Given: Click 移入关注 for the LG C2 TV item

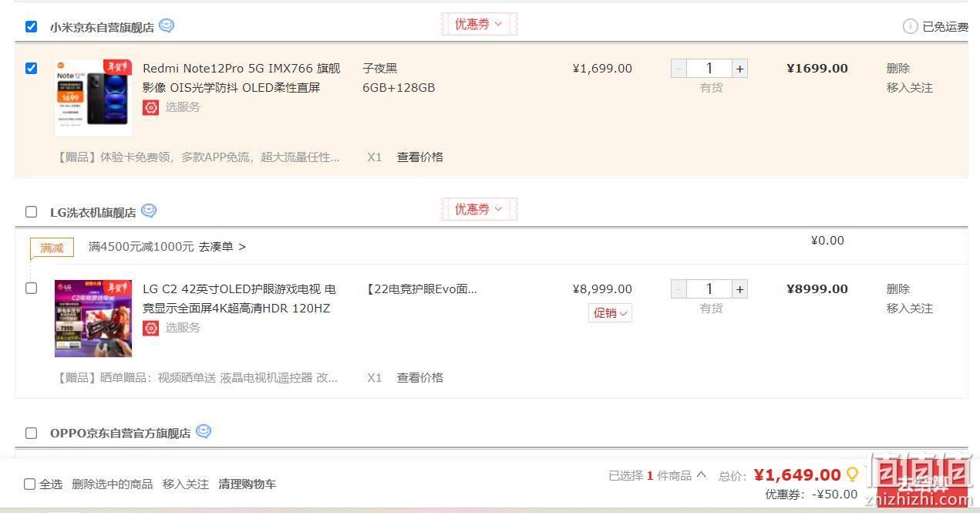Looking at the screenshot, I should click(910, 309).
